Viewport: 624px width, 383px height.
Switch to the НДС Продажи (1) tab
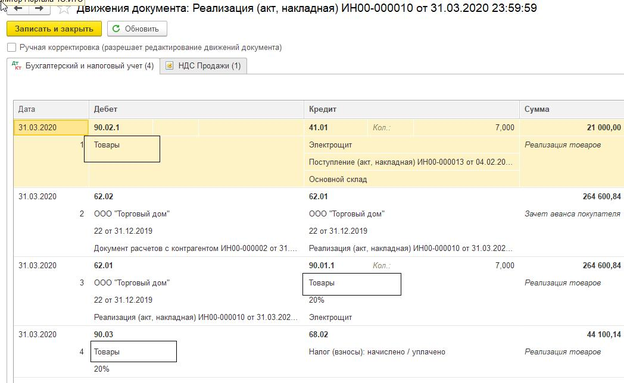pyautogui.click(x=203, y=66)
